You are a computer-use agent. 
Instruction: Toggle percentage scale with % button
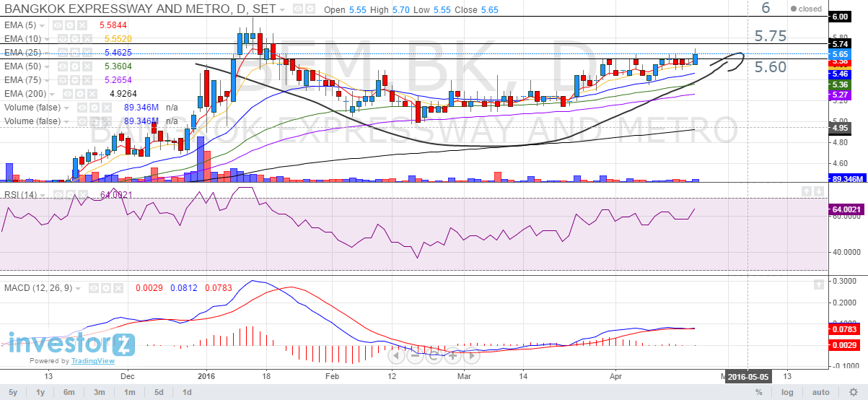click(x=759, y=392)
